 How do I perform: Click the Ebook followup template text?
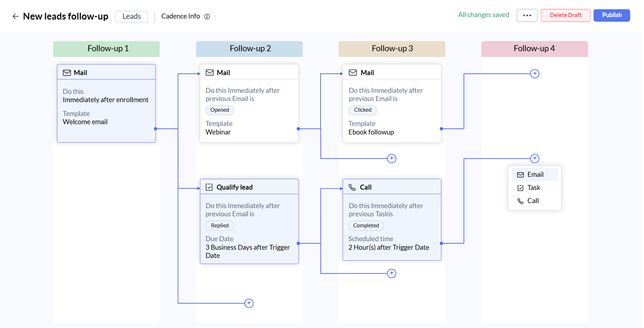tap(371, 132)
